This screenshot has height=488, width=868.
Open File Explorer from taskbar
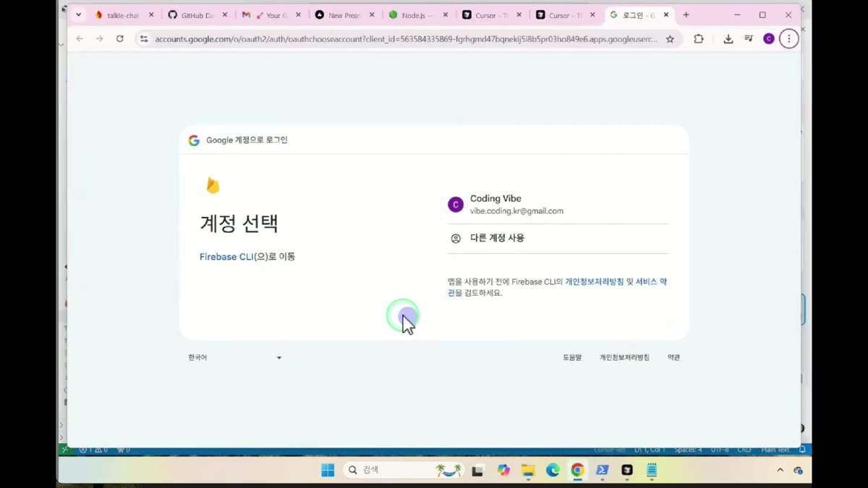529,471
